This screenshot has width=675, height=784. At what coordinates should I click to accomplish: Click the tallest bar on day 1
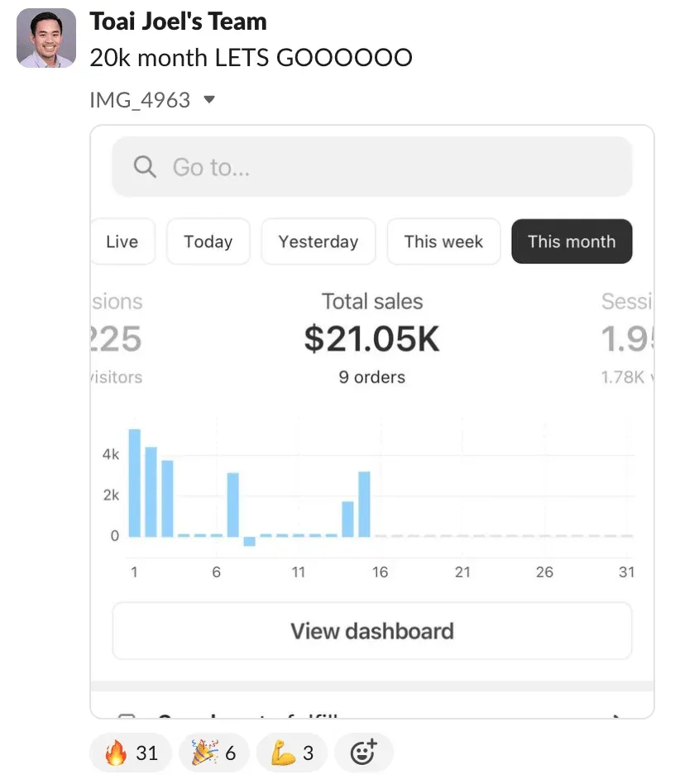point(135,482)
